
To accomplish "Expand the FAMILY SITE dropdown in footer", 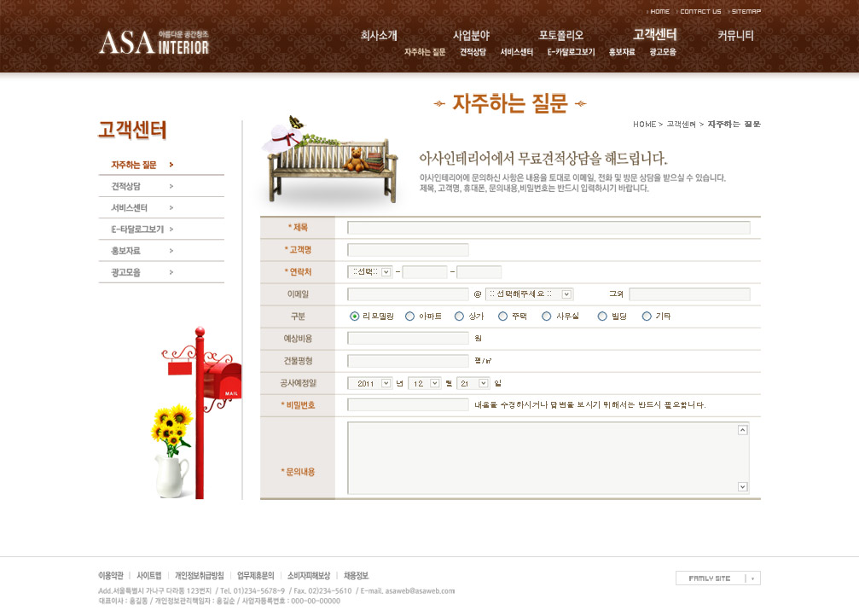I will (752, 578).
